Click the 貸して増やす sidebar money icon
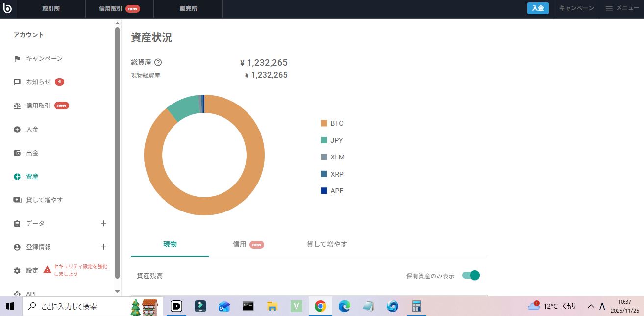The image size is (644, 316). 17,200
